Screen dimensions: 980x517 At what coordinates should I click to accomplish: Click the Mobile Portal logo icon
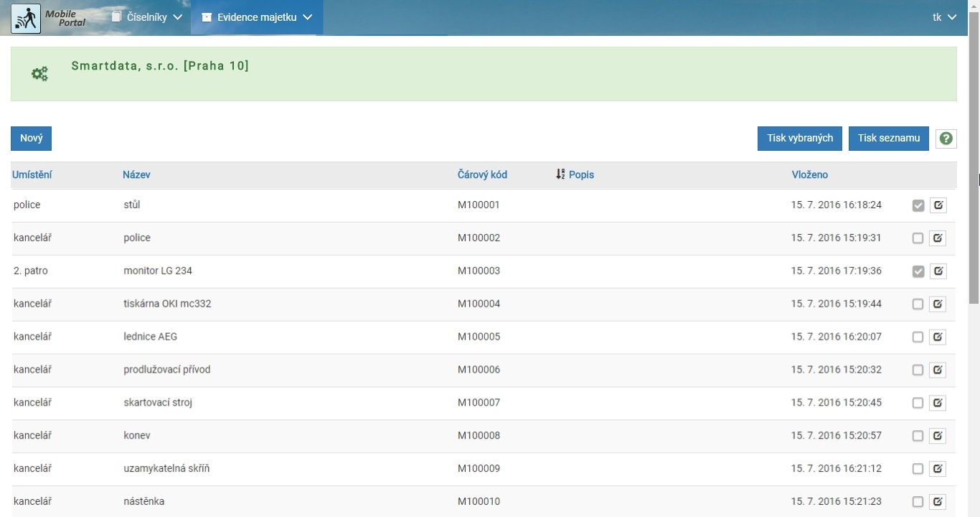pyautogui.click(x=26, y=18)
